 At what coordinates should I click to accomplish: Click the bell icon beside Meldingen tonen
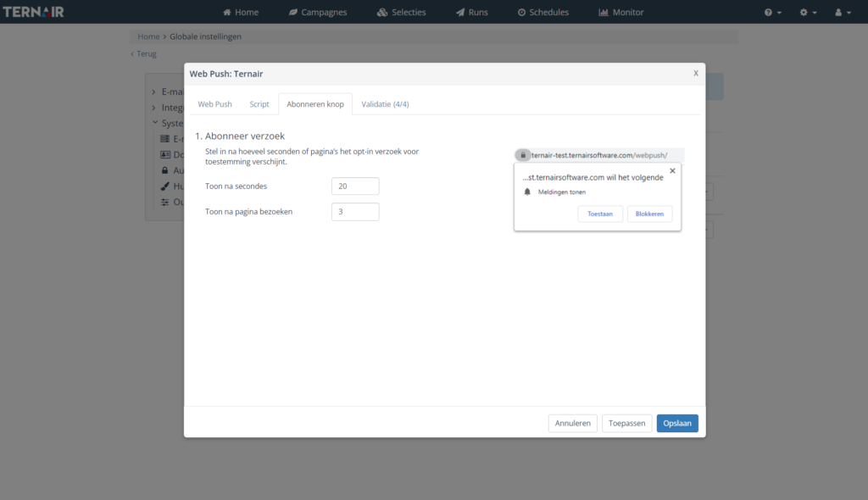[x=527, y=192]
